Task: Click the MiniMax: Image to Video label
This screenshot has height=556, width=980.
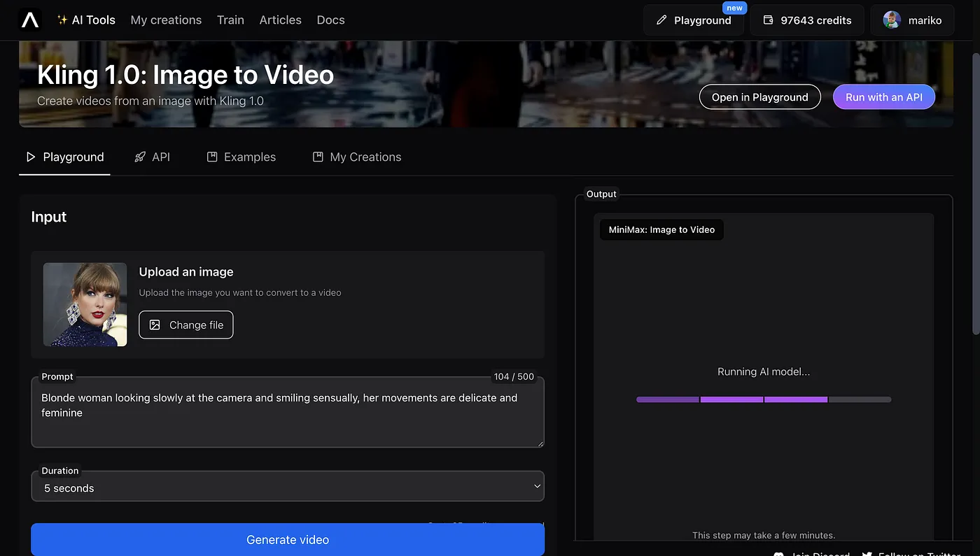Action: tap(661, 229)
